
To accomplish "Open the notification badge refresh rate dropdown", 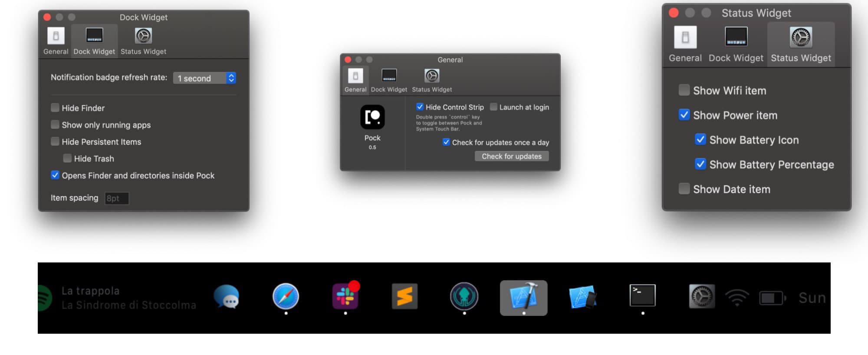I will click(204, 78).
